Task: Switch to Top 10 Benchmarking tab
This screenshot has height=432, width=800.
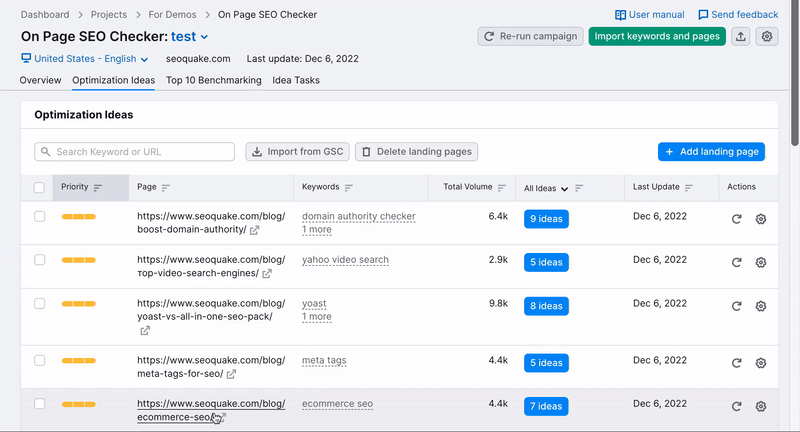Action: click(x=213, y=80)
